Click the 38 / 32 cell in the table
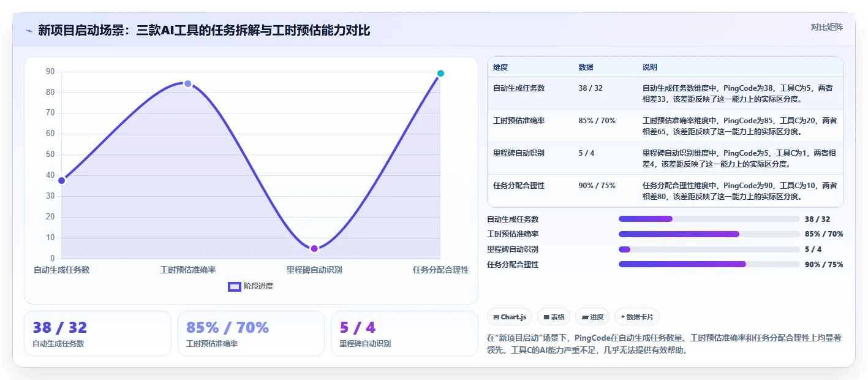 (x=591, y=88)
